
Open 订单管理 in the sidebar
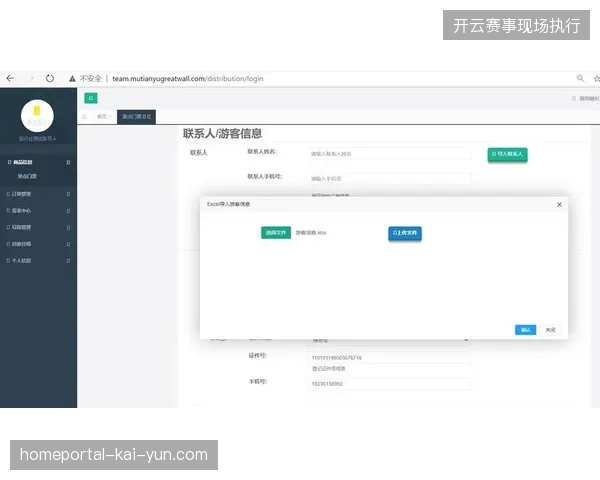coord(21,194)
